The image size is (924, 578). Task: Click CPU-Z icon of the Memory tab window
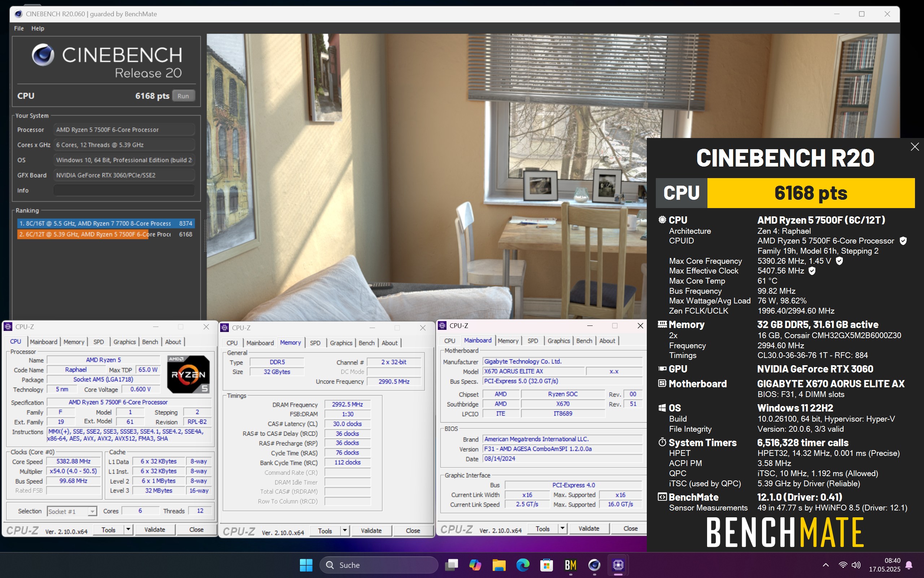[225, 328]
